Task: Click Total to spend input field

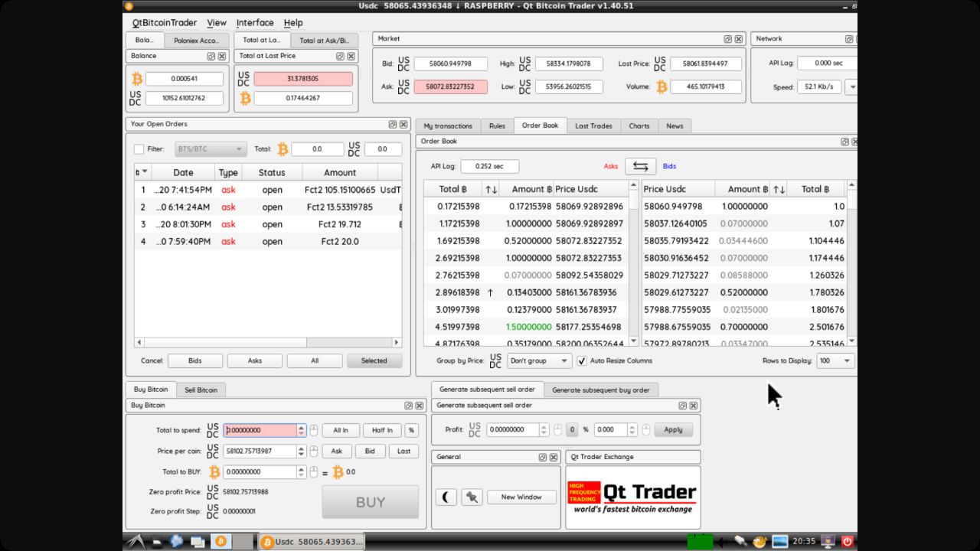Action: coord(260,431)
